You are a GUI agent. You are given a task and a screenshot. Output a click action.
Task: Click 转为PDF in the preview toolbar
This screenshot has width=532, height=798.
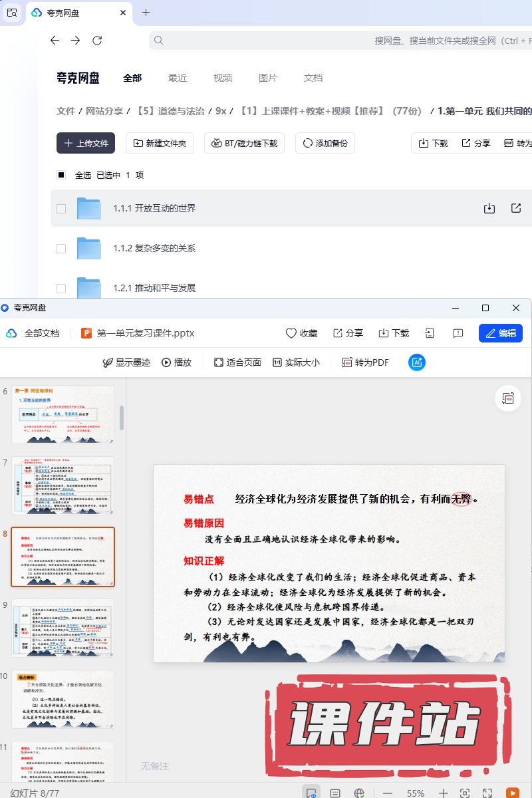click(365, 362)
